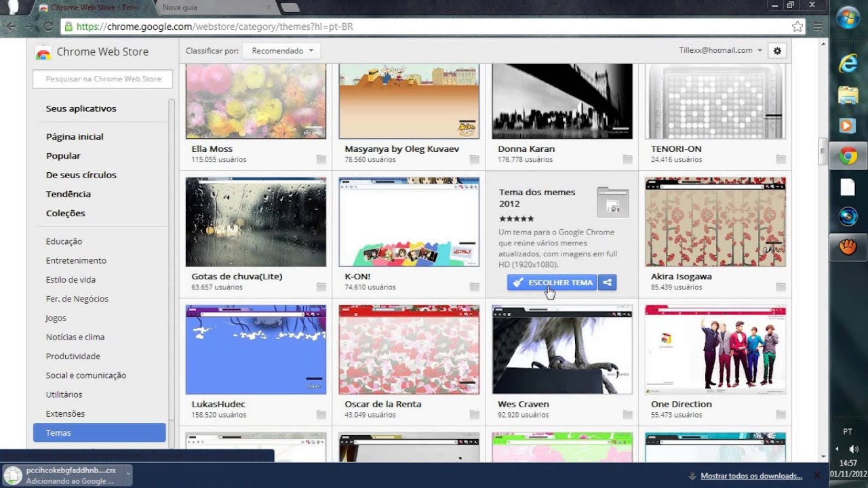Open Windows Explorer folder on taskbar
The width and height of the screenshot is (868, 488).
(x=848, y=95)
